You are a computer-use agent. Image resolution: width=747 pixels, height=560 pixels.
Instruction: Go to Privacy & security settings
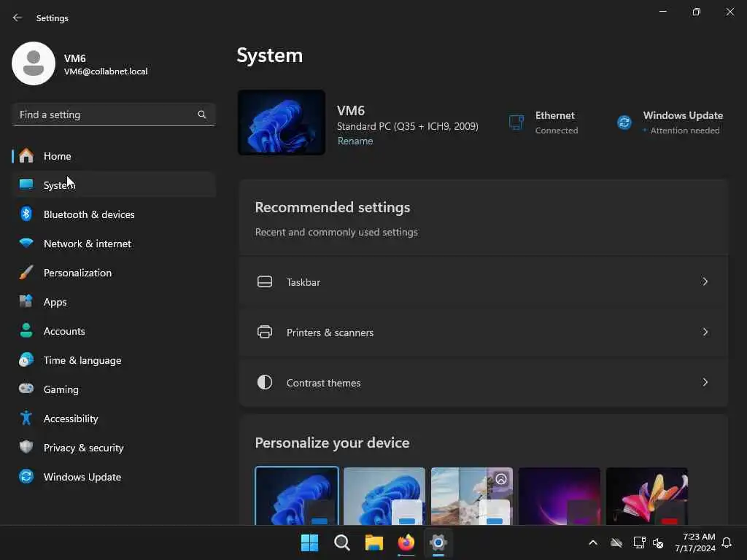(114, 447)
